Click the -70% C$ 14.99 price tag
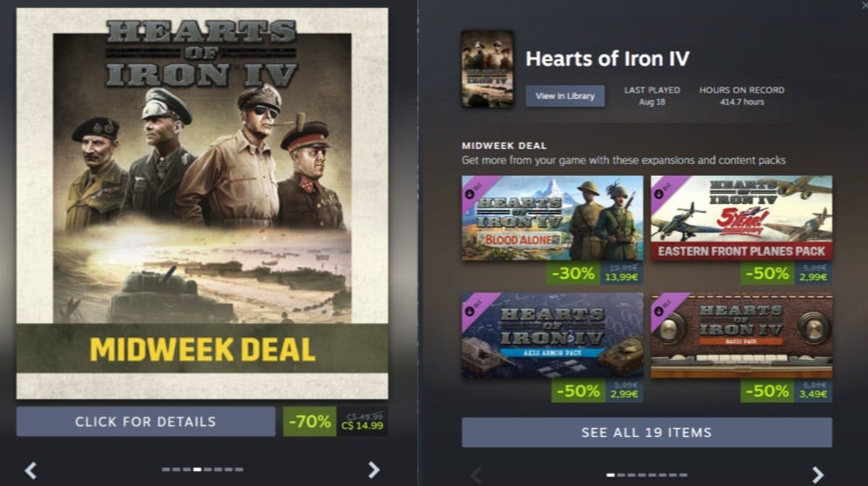 (x=335, y=422)
